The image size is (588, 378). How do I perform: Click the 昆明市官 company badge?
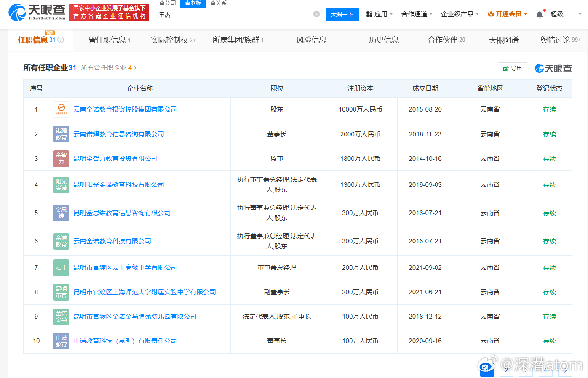tap(61, 292)
